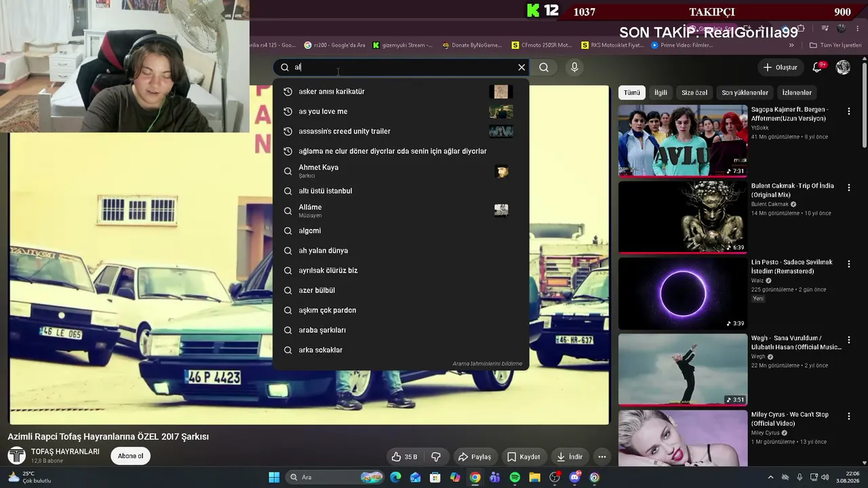Viewport: 868px width, 488px height.
Task: Click the taskbar 'Ara' search box
Action: (335, 477)
